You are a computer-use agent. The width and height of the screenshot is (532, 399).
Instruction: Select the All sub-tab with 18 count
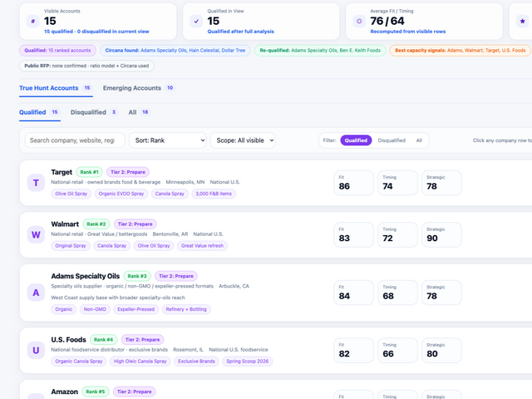click(139, 112)
